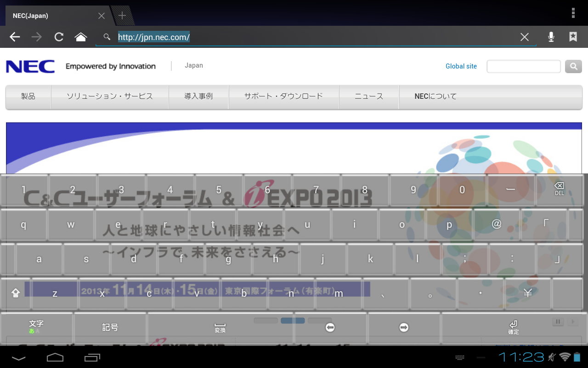Hide the keyboard with the system back button

tap(19, 357)
